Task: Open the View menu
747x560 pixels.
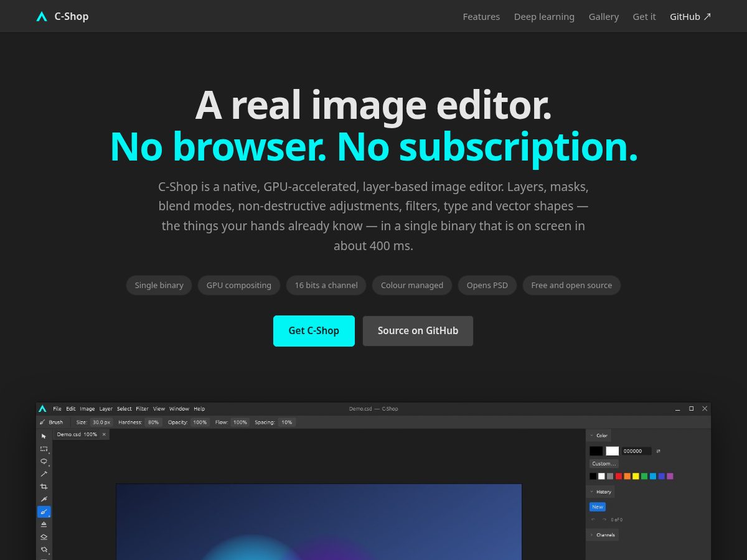Action: coord(159,409)
